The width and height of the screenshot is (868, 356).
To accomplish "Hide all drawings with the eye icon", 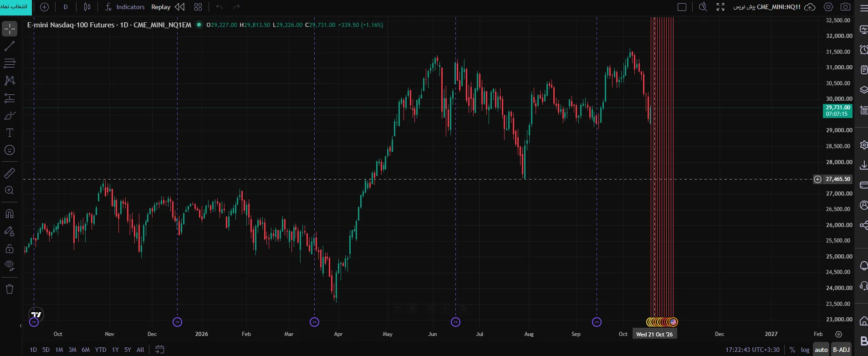I will [x=10, y=266].
